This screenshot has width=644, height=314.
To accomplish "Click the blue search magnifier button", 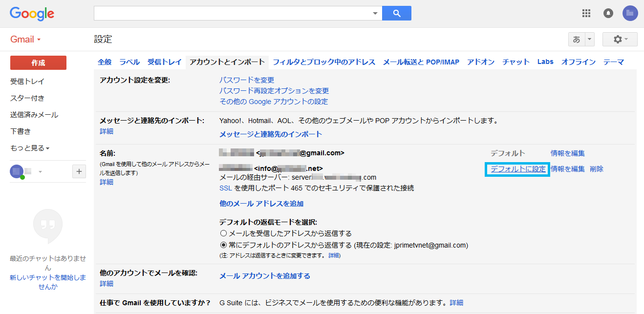I will click(x=396, y=13).
